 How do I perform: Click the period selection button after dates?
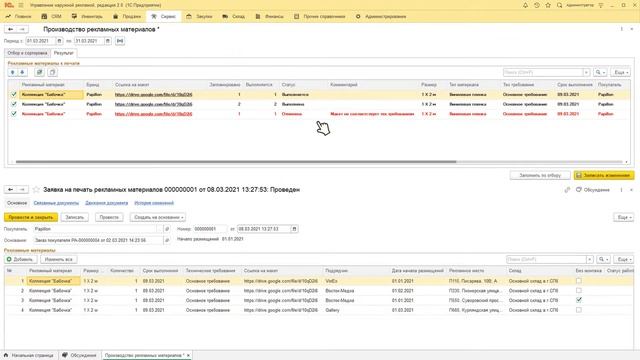point(120,41)
